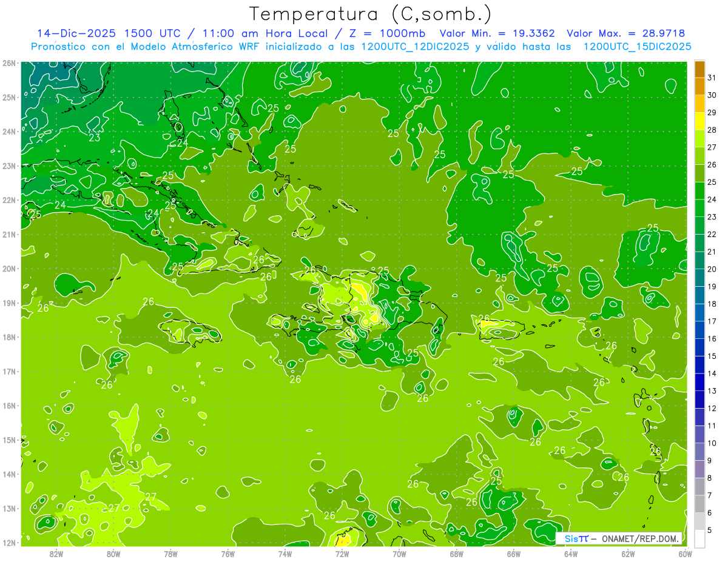Screen dimensions: 728x562
Task: Click the orange 31 degree legend swatch
Action: [699, 69]
